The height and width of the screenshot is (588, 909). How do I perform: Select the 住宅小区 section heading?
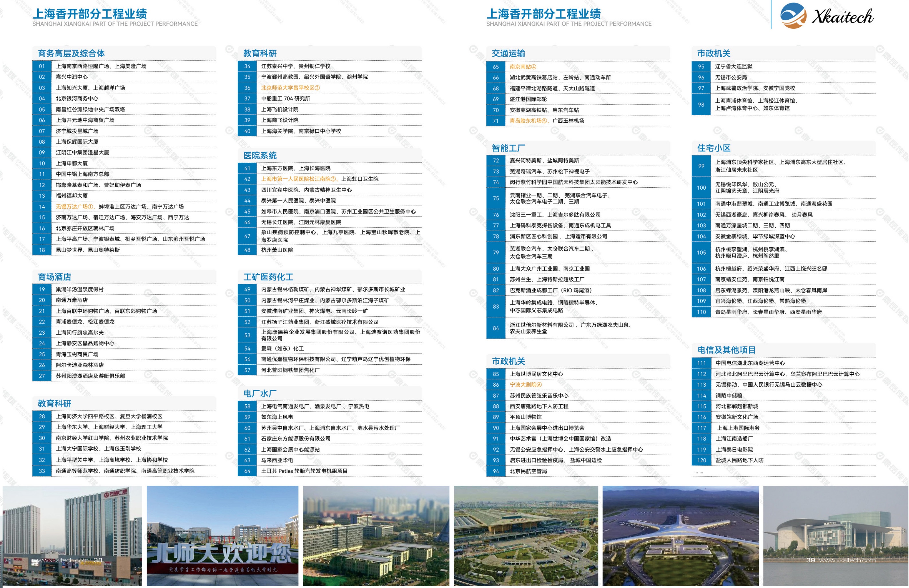click(714, 148)
